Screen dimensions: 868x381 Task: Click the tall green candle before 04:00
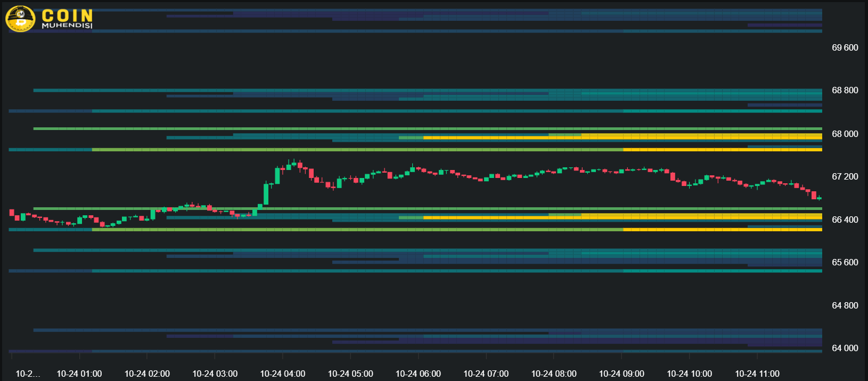tap(266, 194)
